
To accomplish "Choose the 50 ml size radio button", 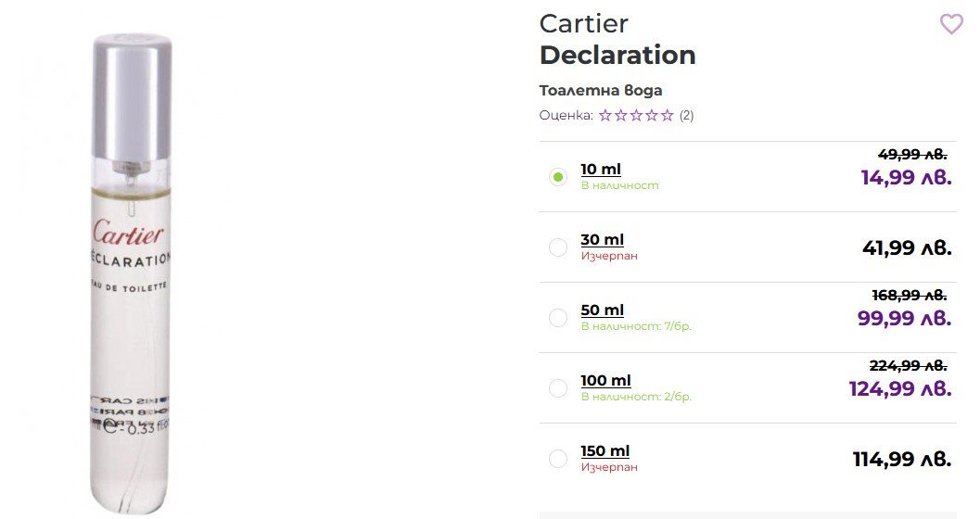I will (x=558, y=318).
